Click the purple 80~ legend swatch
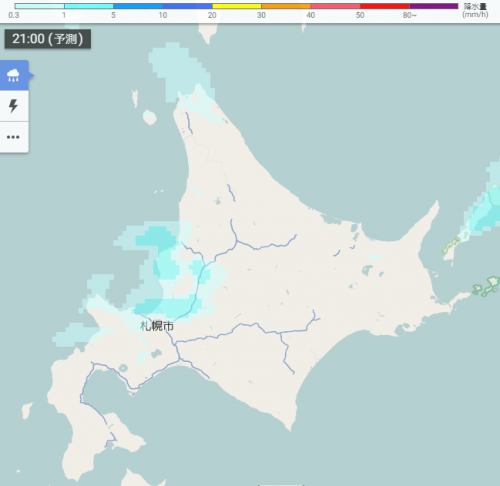Image resolution: width=500 pixels, height=486 pixels. pyautogui.click(x=434, y=6)
